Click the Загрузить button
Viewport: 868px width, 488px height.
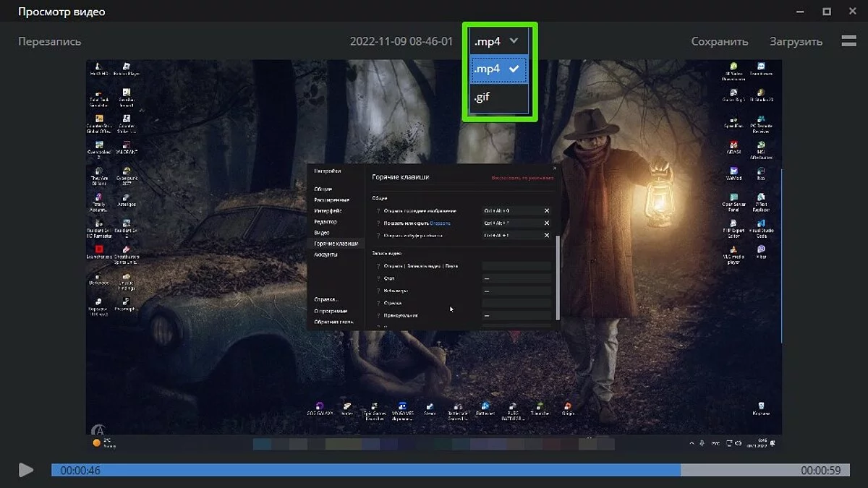[x=796, y=42]
